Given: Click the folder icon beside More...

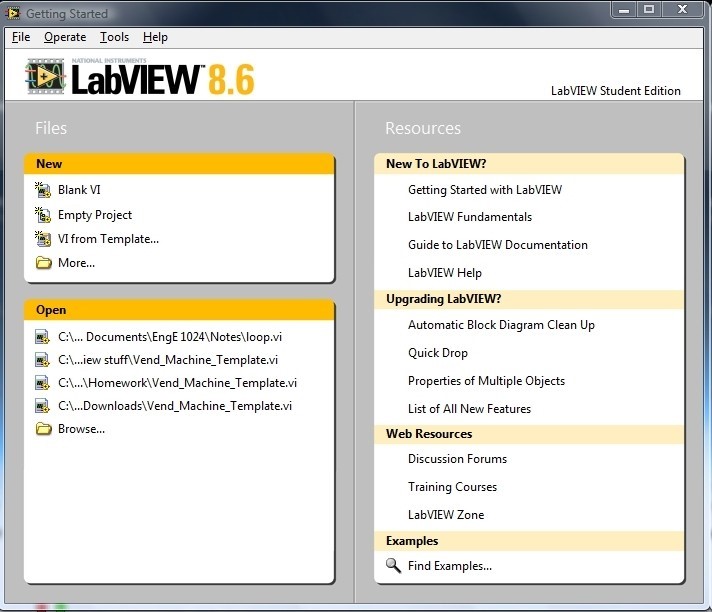Looking at the screenshot, I should (x=43, y=263).
